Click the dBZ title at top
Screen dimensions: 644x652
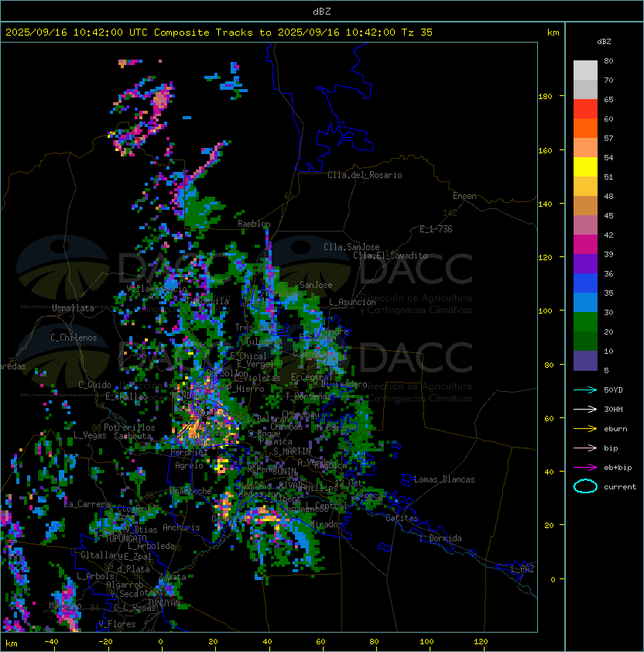tap(322, 11)
